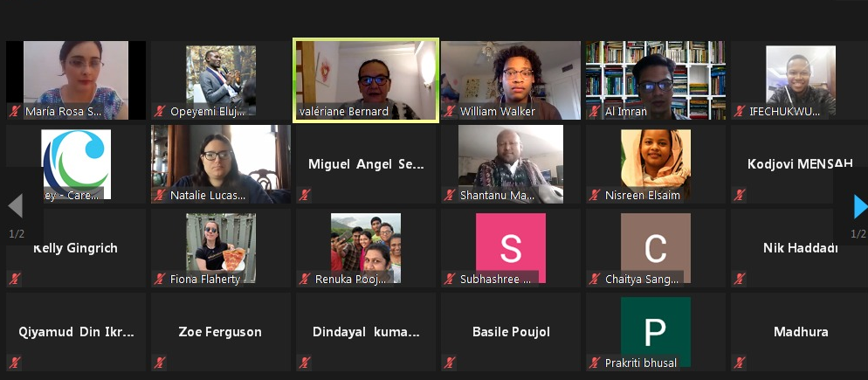Go to next gallery page arrow
This screenshot has height=380, width=868.
pyautogui.click(x=860, y=206)
